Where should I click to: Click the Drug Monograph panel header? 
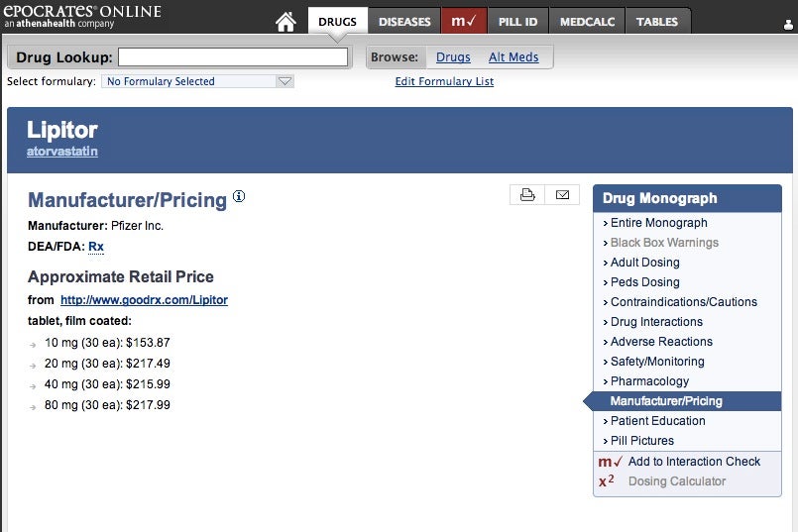pos(687,198)
